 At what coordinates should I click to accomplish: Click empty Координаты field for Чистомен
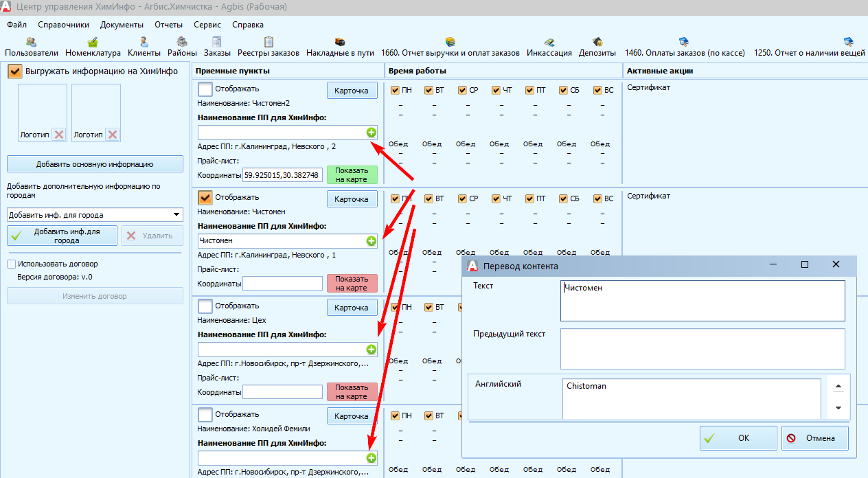tap(283, 284)
